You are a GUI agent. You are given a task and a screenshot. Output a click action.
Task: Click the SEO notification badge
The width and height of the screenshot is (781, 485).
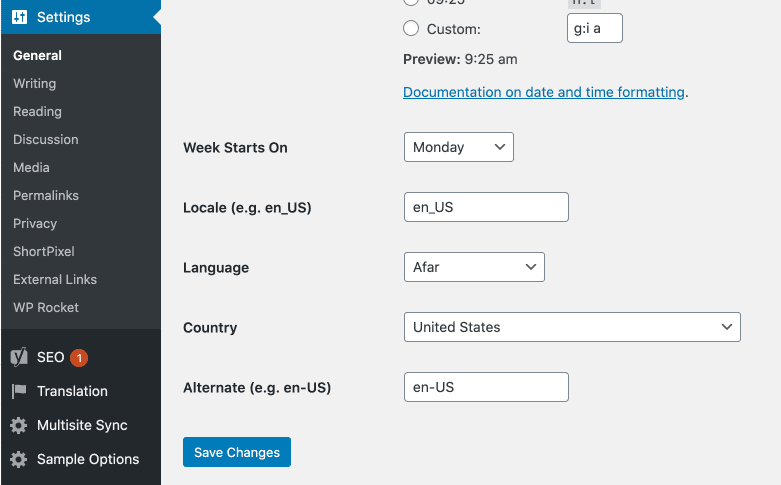click(79, 358)
